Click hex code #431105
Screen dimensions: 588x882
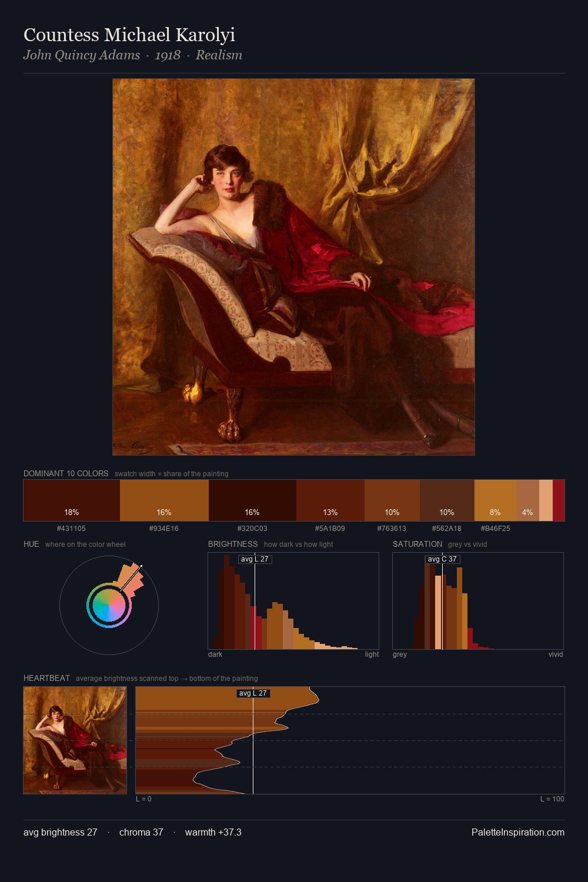[x=71, y=529]
